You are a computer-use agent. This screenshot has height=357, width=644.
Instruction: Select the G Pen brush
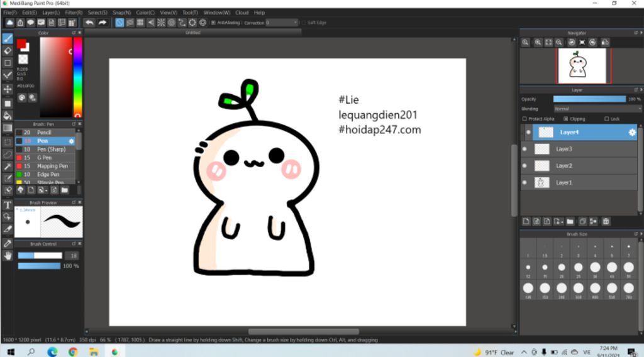(45, 158)
